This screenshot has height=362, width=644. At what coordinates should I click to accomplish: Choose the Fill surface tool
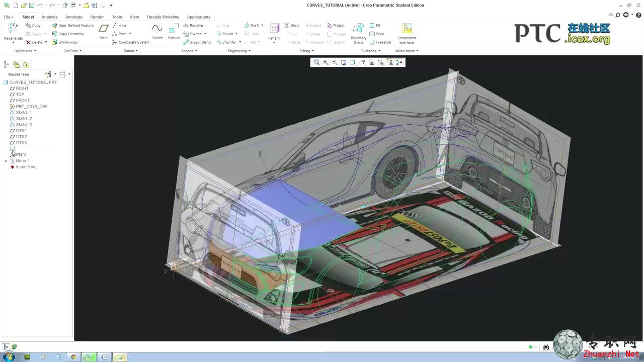[x=375, y=26]
